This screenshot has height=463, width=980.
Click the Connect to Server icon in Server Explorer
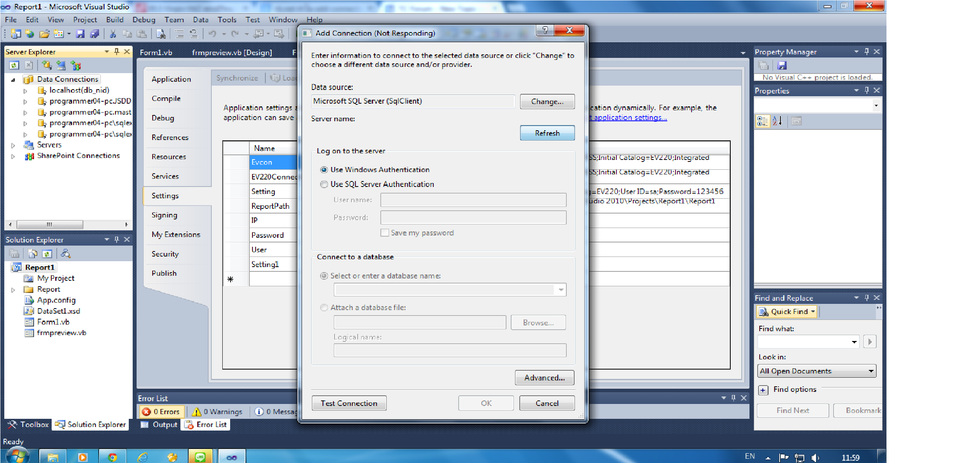point(61,65)
